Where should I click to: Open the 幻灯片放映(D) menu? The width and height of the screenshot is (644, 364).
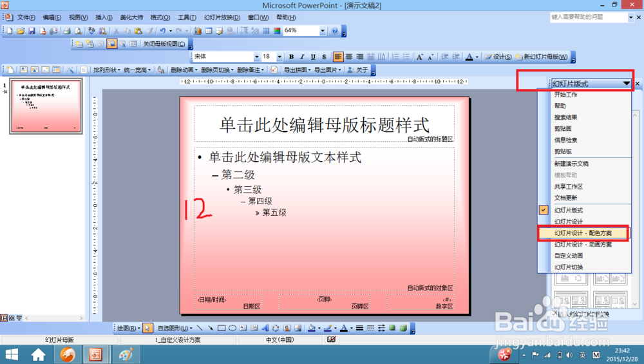tap(222, 17)
